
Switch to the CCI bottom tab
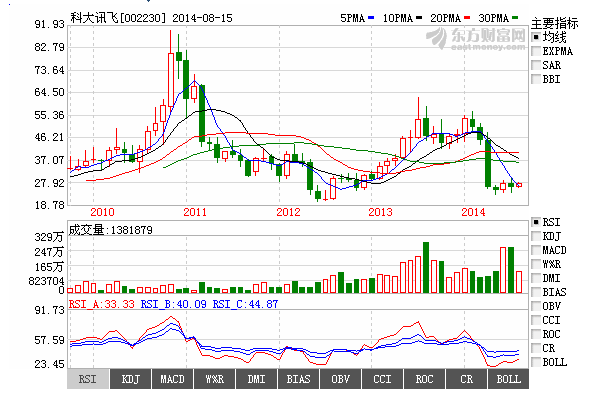pos(382,379)
